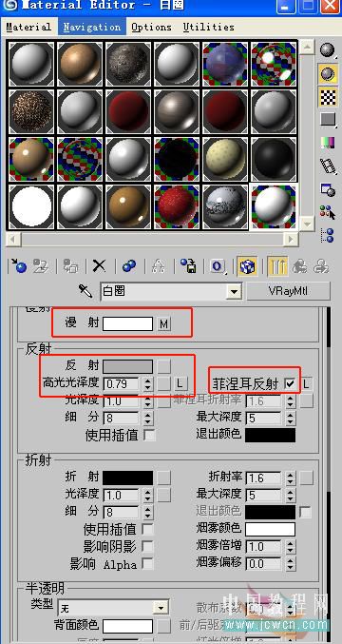Click the Sample UV Tiling icon
Screen dimensions: 342x644
(x=327, y=120)
